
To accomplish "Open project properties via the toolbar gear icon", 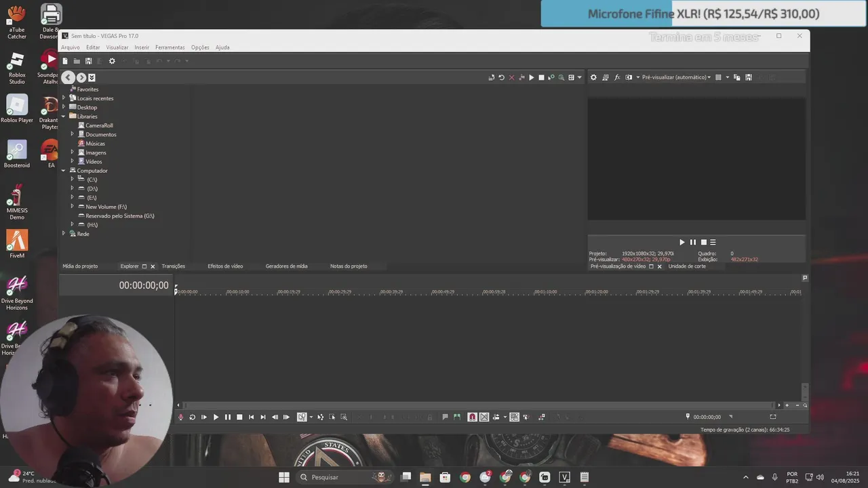I will pyautogui.click(x=112, y=61).
